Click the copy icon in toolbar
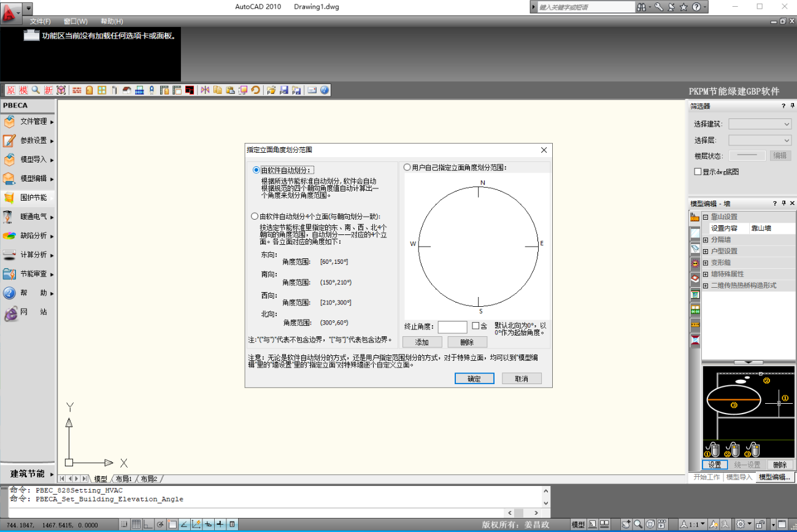The width and height of the screenshot is (797, 532). pos(217,90)
